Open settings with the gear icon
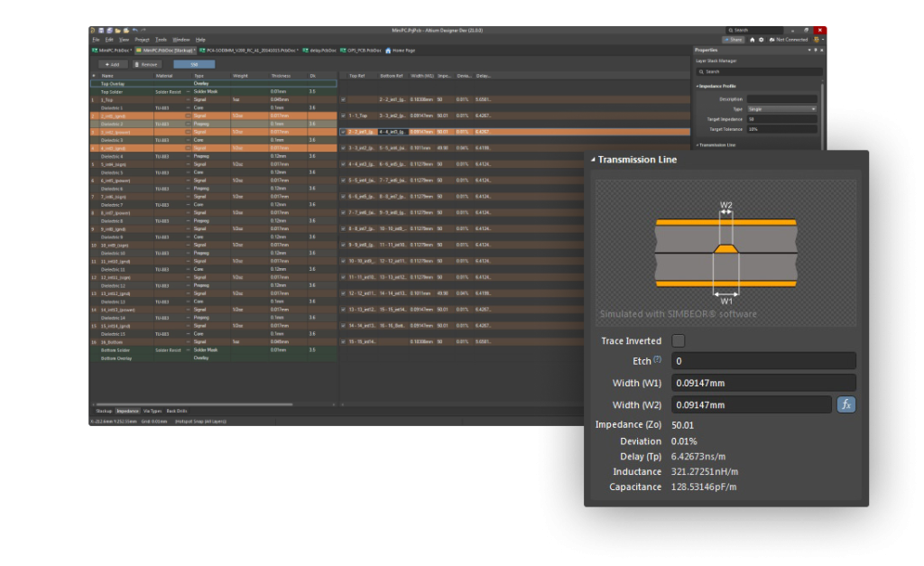Viewport: 924px width, 566px height. (x=761, y=40)
